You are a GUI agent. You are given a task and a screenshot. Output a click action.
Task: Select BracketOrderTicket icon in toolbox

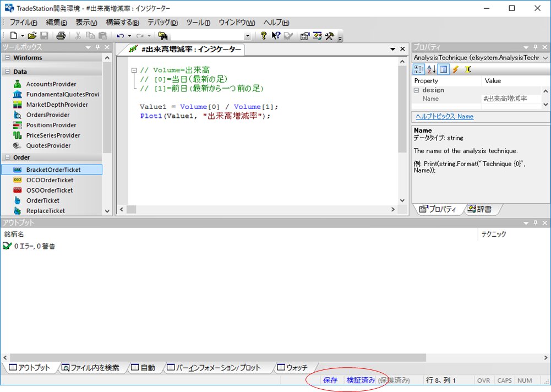tap(17, 170)
